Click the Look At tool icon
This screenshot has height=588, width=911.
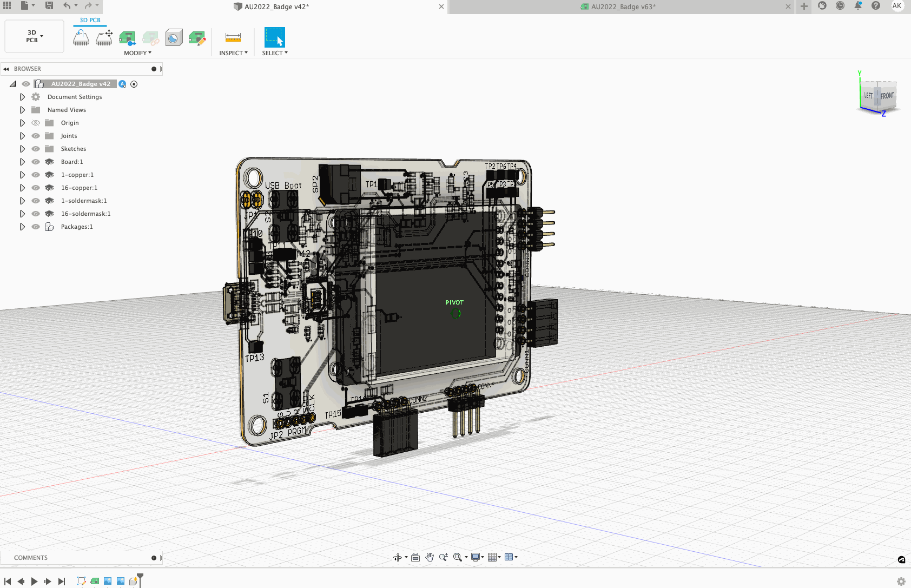415,557
